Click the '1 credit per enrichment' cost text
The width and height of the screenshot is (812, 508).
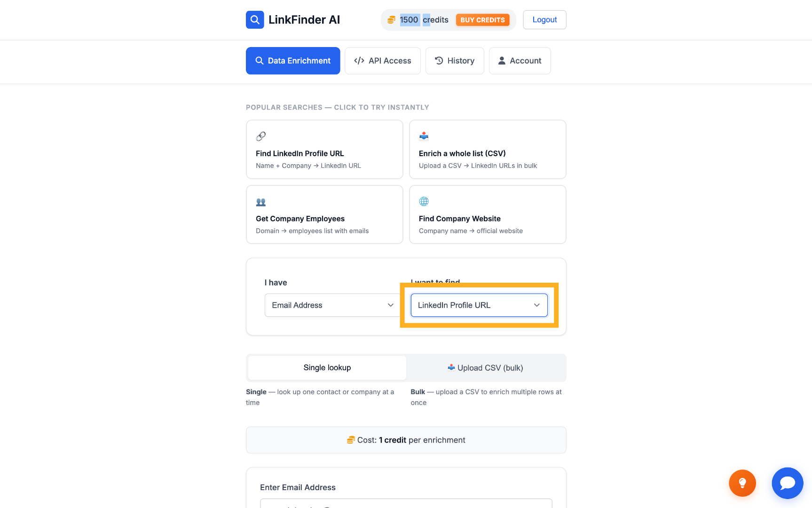point(422,440)
